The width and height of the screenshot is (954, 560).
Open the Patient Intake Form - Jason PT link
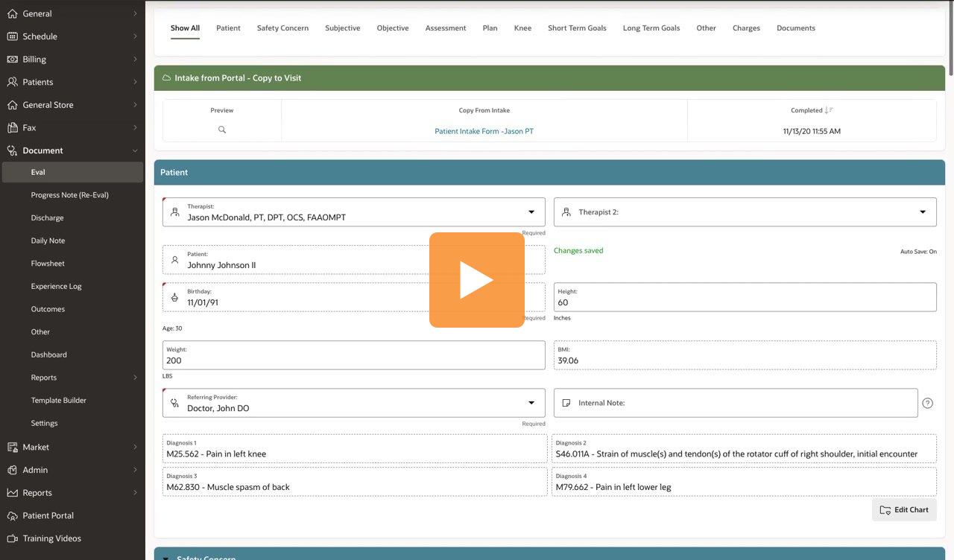click(x=484, y=130)
